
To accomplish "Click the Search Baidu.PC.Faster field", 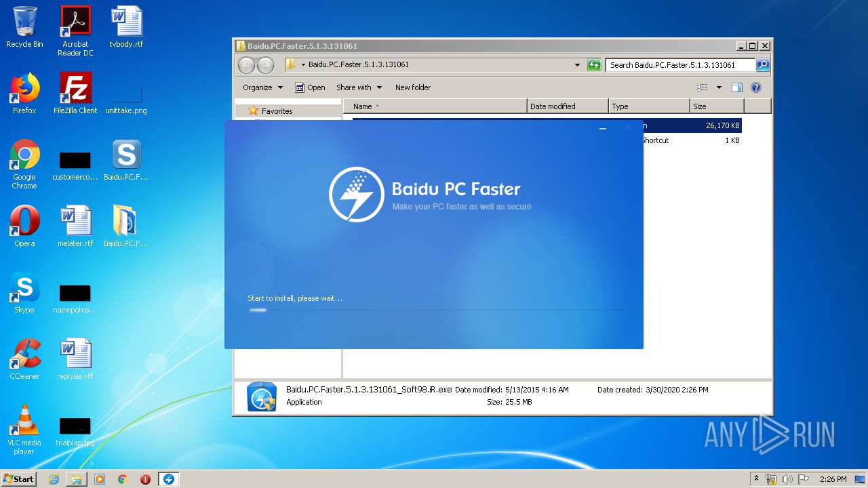I will tap(680, 65).
